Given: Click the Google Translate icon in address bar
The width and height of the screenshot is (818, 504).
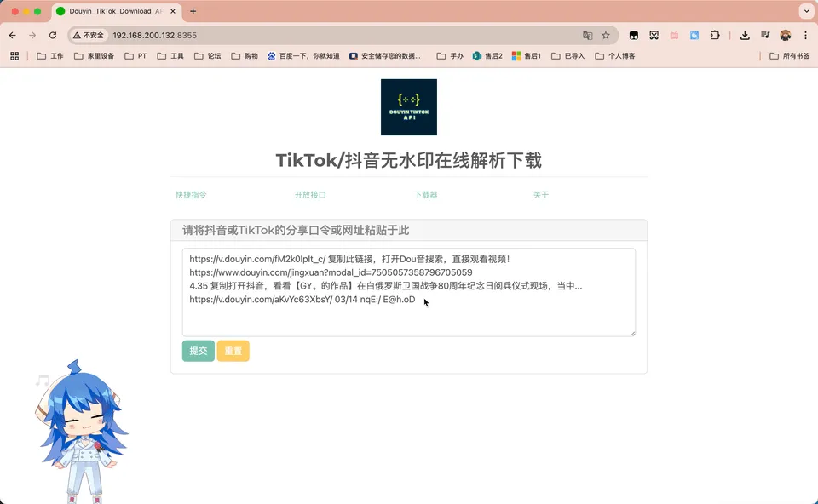Looking at the screenshot, I should pyautogui.click(x=587, y=36).
